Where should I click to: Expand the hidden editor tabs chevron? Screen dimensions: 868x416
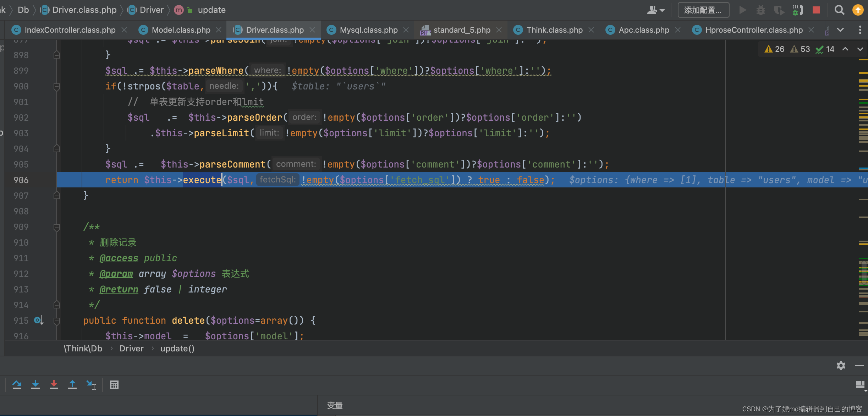[840, 30]
